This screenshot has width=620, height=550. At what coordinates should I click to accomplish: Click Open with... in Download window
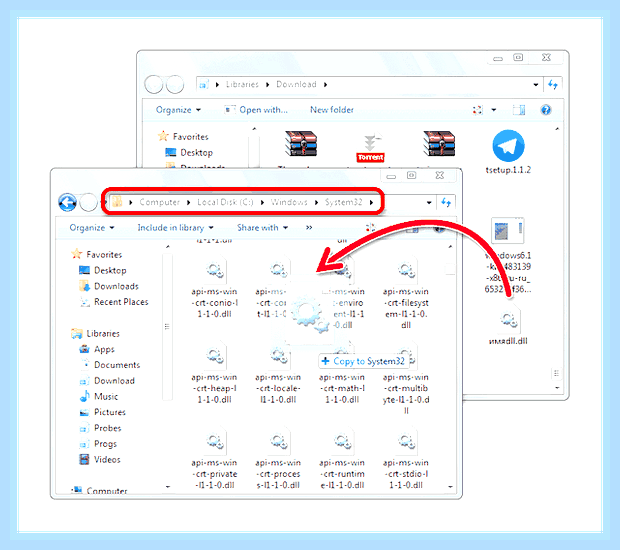tap(256, 110)
